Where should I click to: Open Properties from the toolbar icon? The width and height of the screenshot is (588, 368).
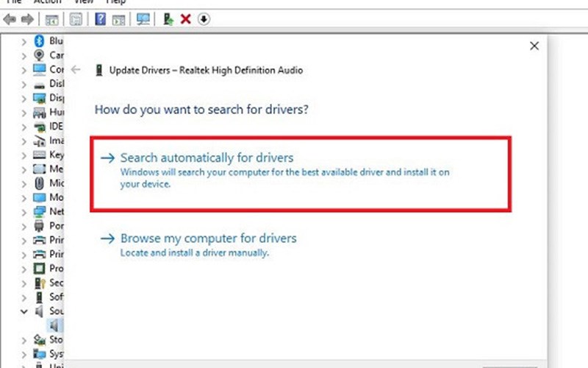tap(76, 19)
